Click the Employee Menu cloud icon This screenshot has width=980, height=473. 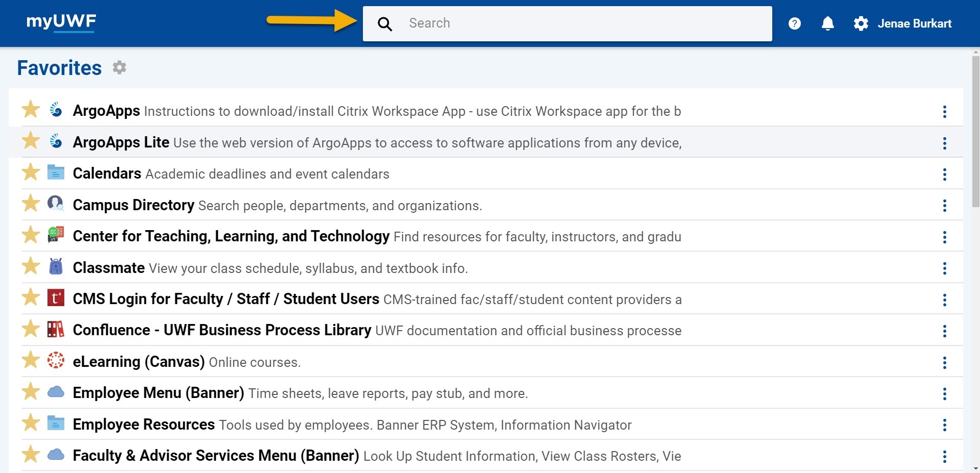[x=56, y=392]
